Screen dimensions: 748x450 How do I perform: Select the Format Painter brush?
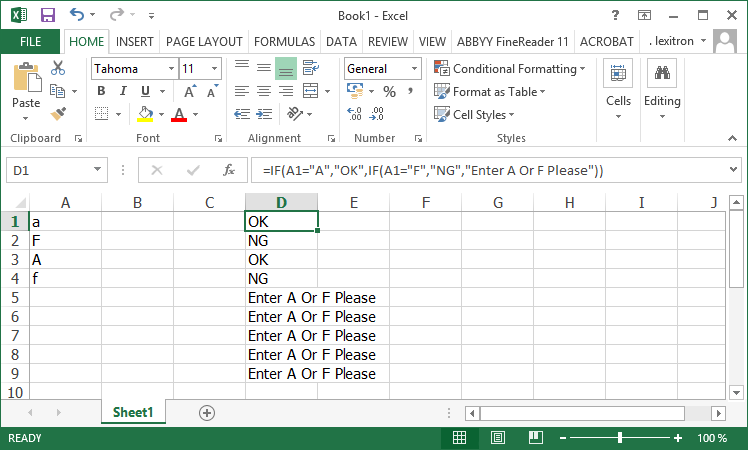(x=58, y=114)
